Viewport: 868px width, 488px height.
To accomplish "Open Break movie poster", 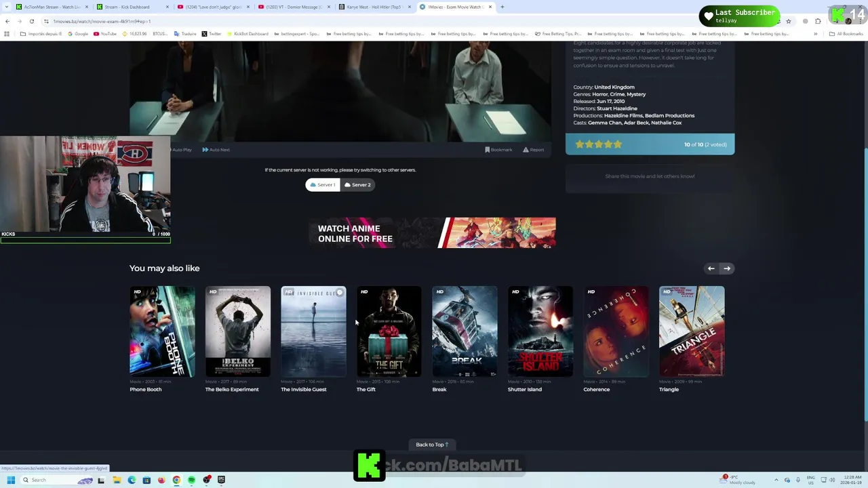I will (x=465, y=331).
